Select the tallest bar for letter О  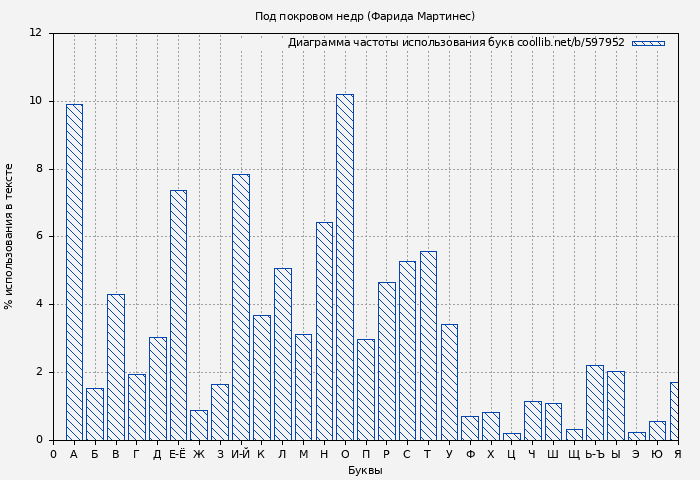click(344, 267)
